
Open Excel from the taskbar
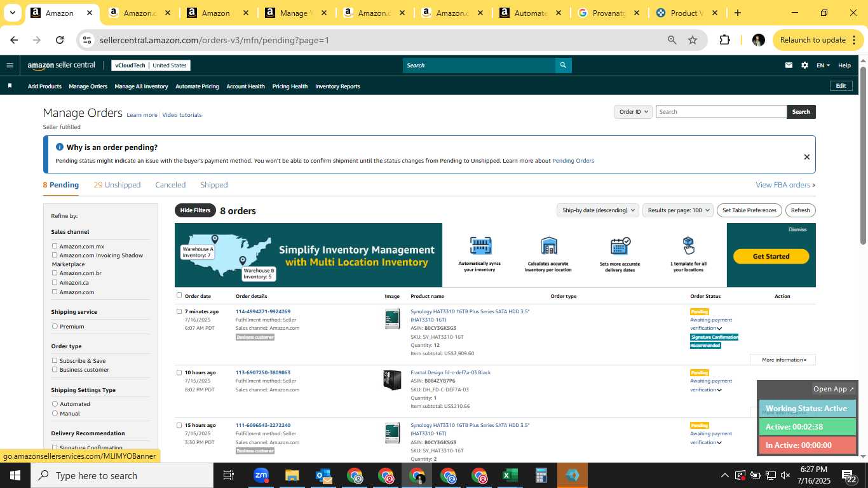click(x=510, y=475)
